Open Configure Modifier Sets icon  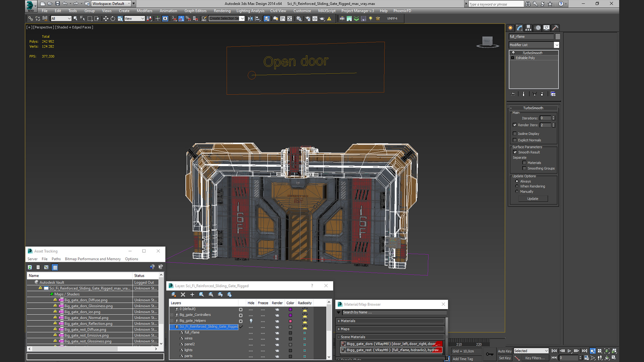click(x=553, y=94)
